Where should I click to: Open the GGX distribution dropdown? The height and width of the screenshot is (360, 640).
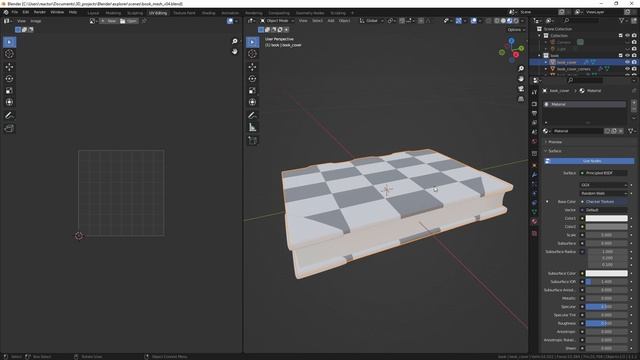603,185
